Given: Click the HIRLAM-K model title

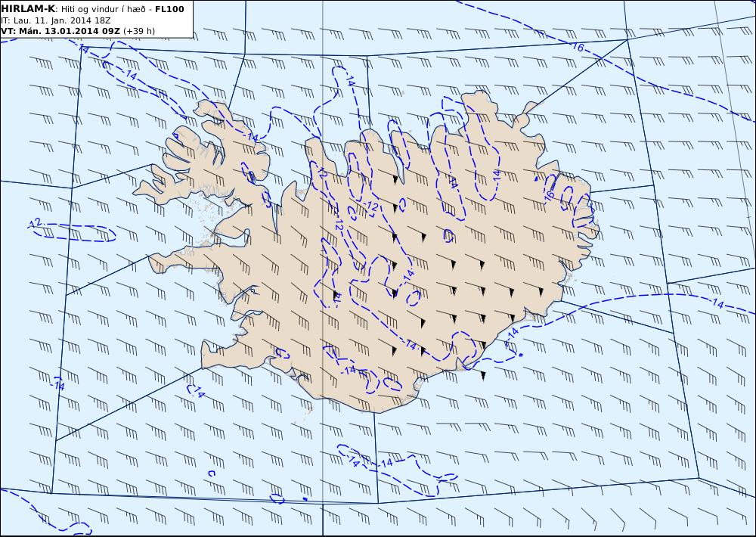Looking at the screenshot, I should 28,9.
